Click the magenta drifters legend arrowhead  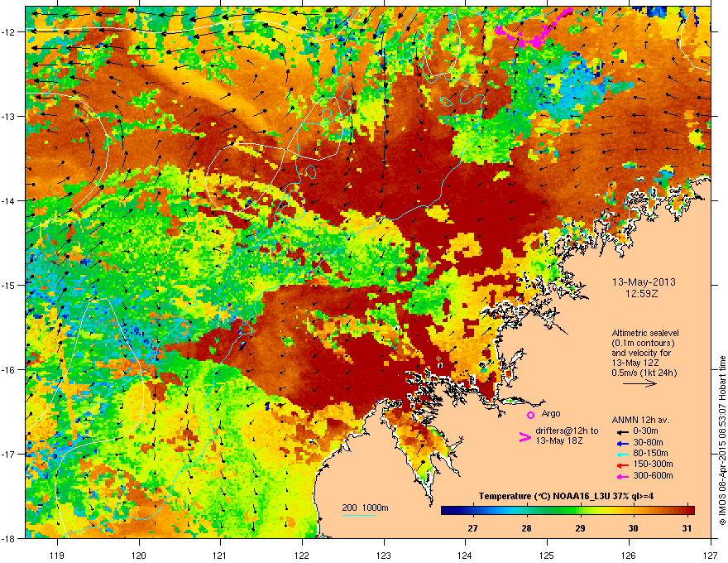(524, 436)
